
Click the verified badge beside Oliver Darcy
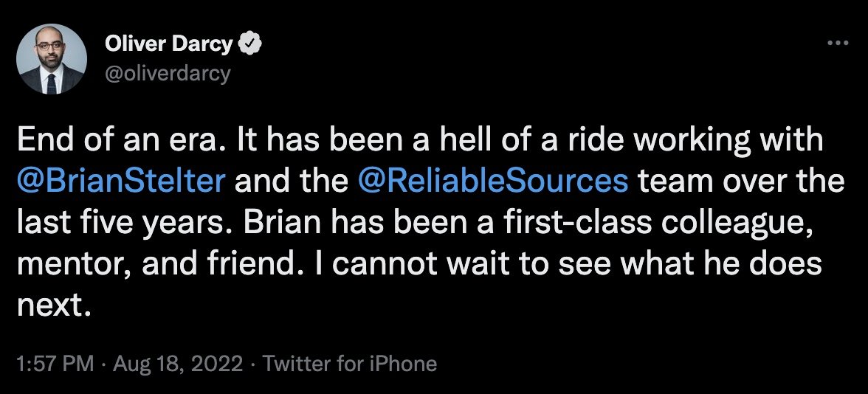coord(251,46)
